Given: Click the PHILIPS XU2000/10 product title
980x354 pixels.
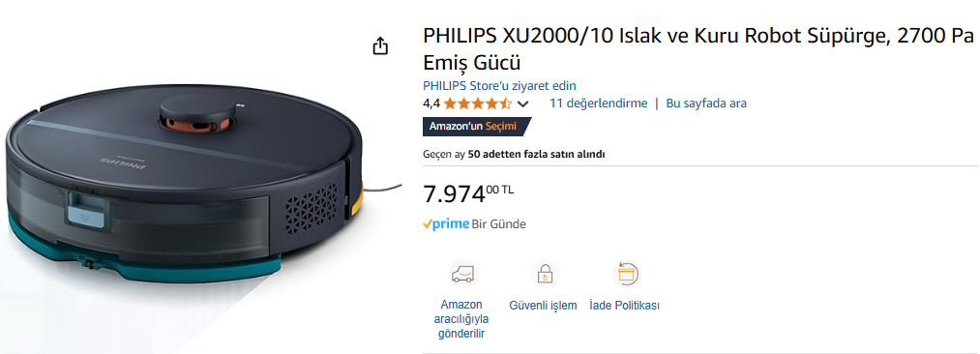Looking at the screenshot, I should [x=698, y=49].
